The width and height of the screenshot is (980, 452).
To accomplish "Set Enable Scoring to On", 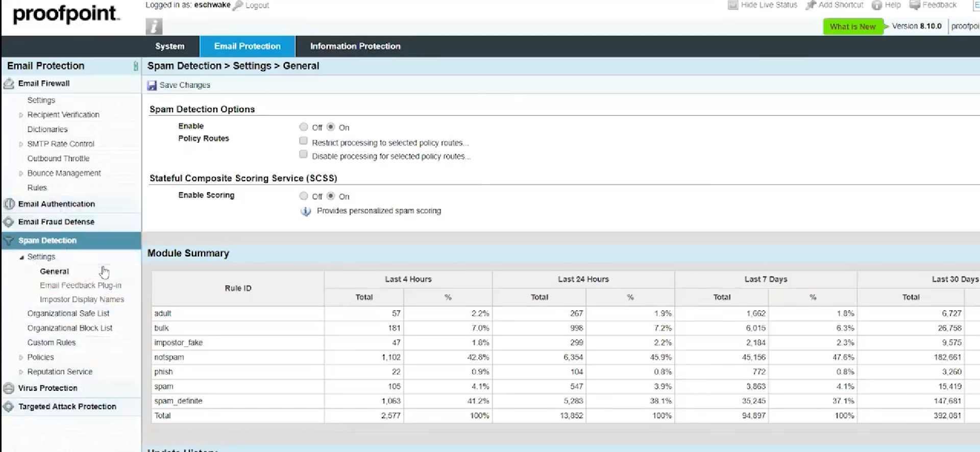I will coord(331,196).
